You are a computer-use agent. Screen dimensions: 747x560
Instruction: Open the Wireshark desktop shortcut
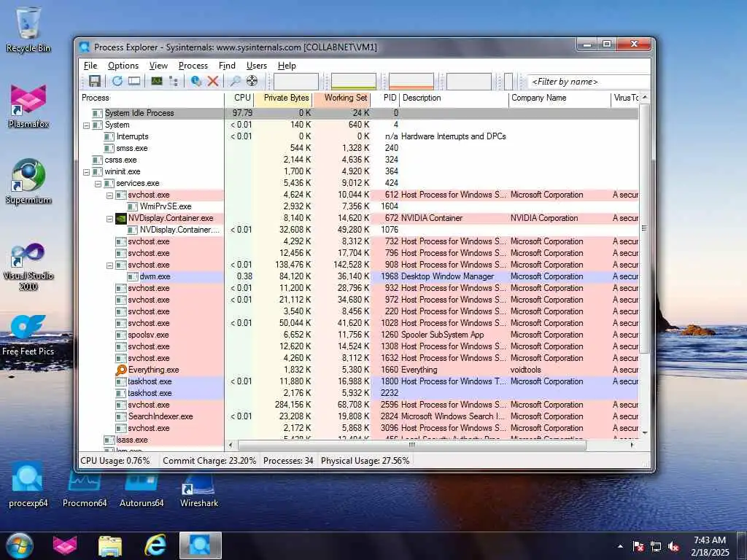[198, 488]
